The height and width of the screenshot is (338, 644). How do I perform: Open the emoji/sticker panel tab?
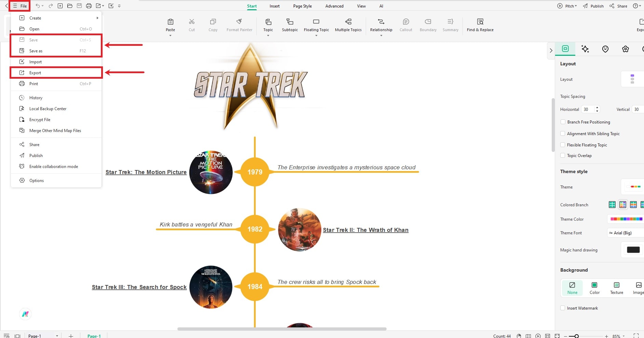tap(605, 49)
